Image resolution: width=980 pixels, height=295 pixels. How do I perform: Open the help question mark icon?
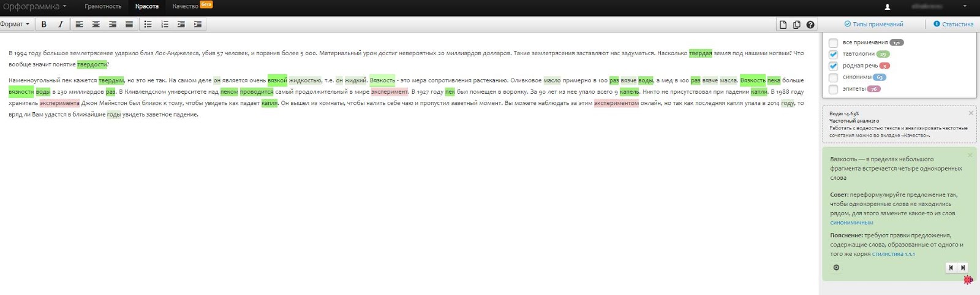pyautogui.click(x=810, y=25)
